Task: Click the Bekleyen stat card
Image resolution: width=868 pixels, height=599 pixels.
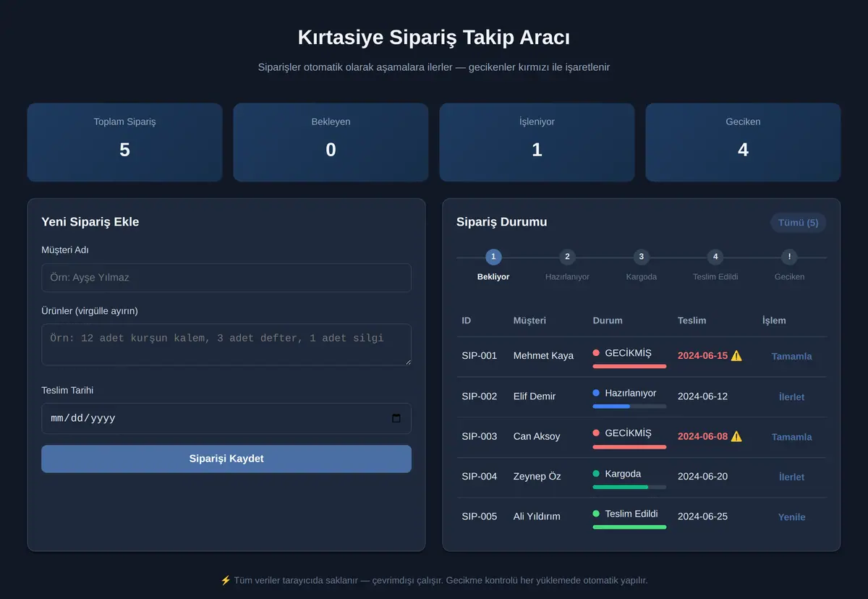Action: [331, 142]
